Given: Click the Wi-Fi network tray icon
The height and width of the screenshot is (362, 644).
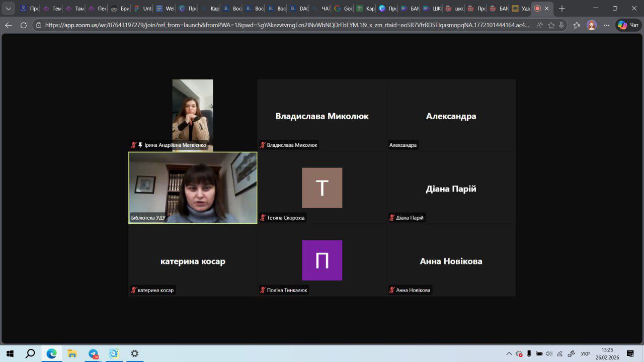Looking at the screenshot, I should (559, 353).
